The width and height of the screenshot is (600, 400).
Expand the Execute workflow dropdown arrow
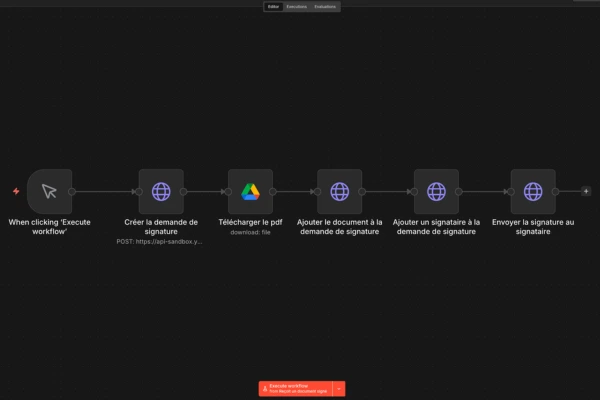click(x=339, y=389)
